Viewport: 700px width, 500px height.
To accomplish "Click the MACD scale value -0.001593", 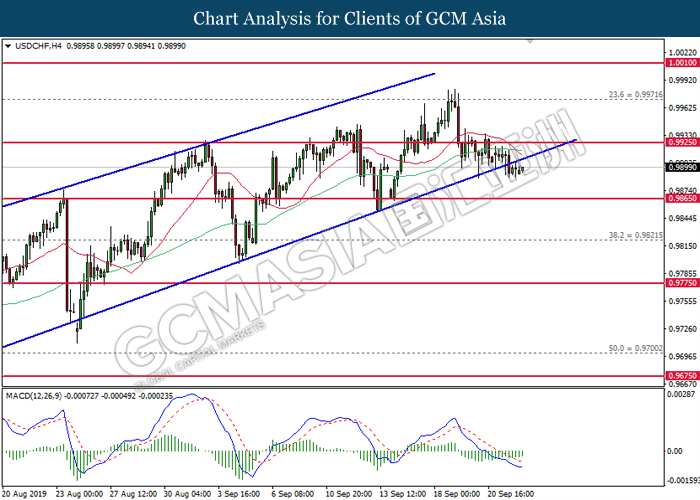I will [x=683, y=481].
